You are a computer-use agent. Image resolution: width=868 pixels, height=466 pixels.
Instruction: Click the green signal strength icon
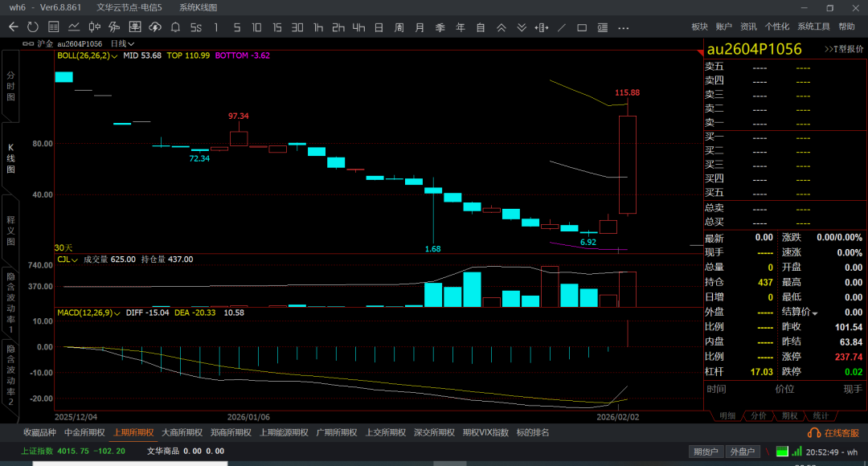pos(796,451)
